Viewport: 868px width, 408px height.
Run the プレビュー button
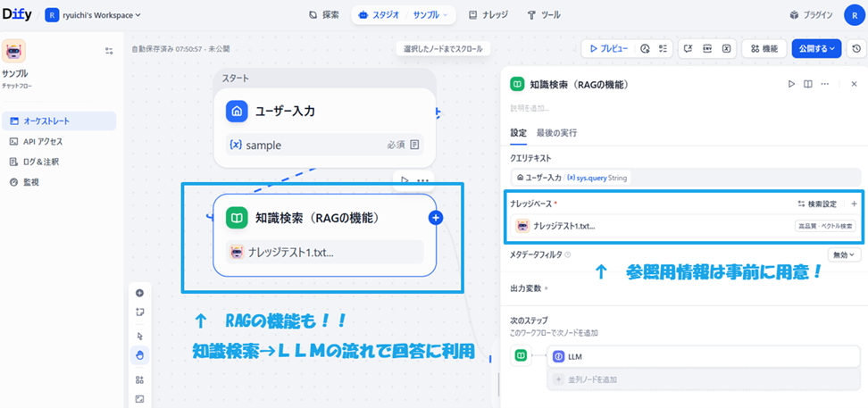click(608, 49)
